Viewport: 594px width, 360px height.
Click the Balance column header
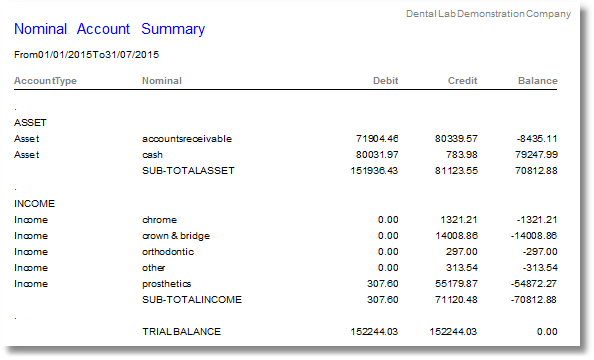538,81
